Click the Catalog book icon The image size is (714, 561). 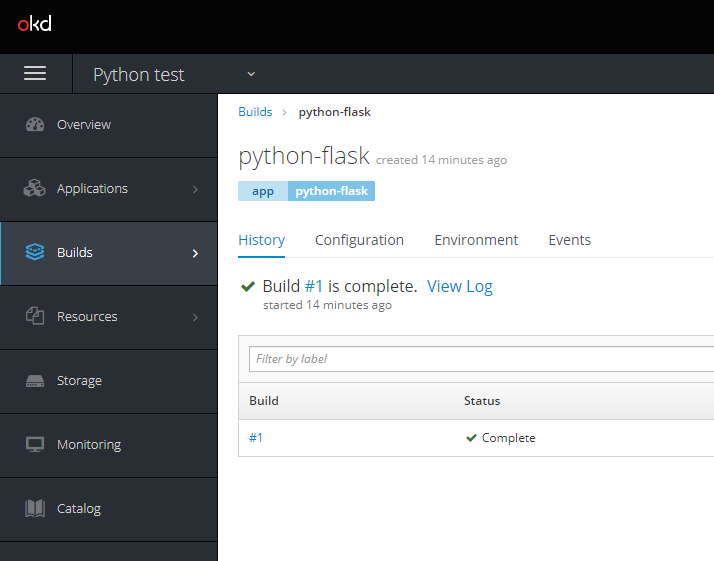point(35,509)
